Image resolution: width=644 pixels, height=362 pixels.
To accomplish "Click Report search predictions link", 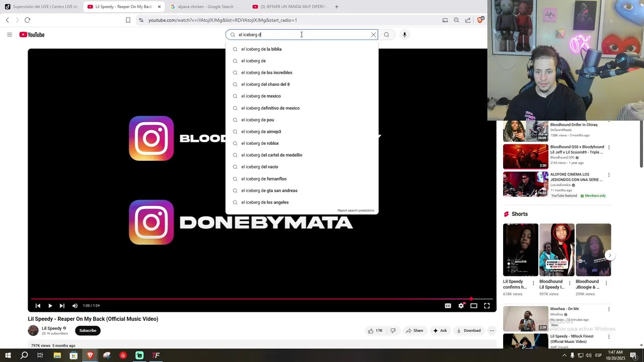I will [x=356, y=211].
